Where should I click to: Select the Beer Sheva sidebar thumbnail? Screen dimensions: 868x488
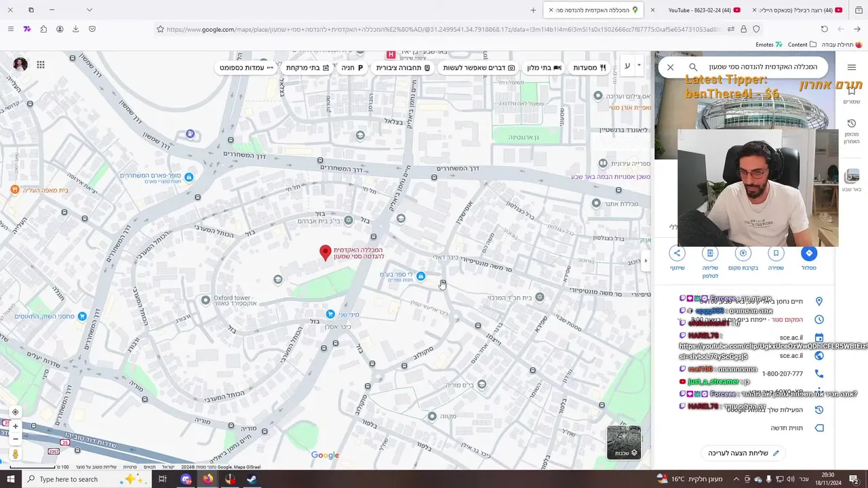point(852,176)
